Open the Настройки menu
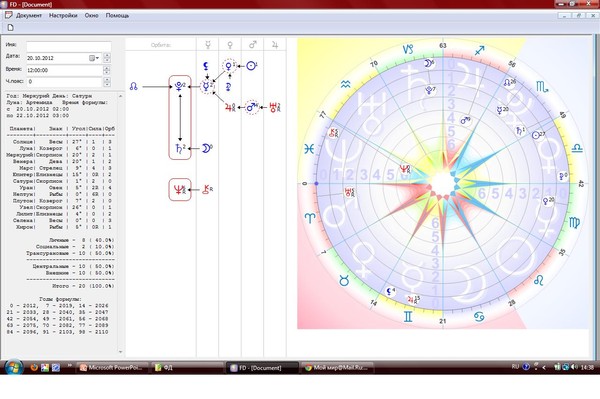This screenshot has height=399, width=600. coord(63,16)
